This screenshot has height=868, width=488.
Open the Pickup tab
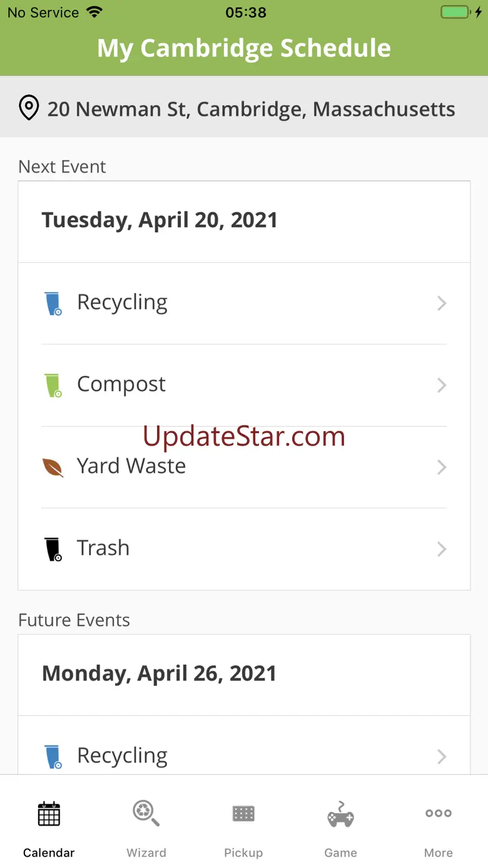click(243, 827)
